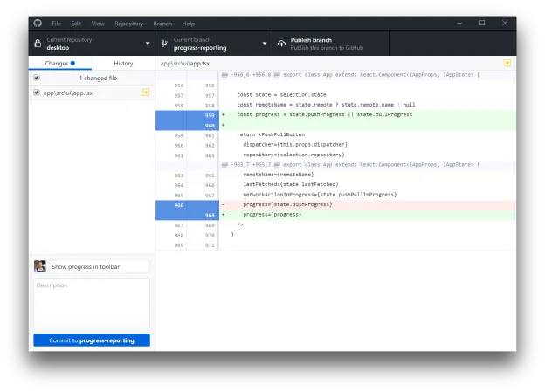Click Commit to progress-reporting button
Screen dimensions: 545x392
point(92,340)
